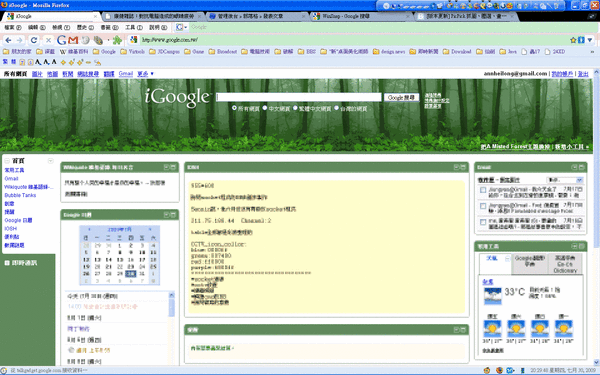Check the second Gmail message checkbox
Image resolution: width=600 pixels, height=375 pixels.
click(483, 206)
